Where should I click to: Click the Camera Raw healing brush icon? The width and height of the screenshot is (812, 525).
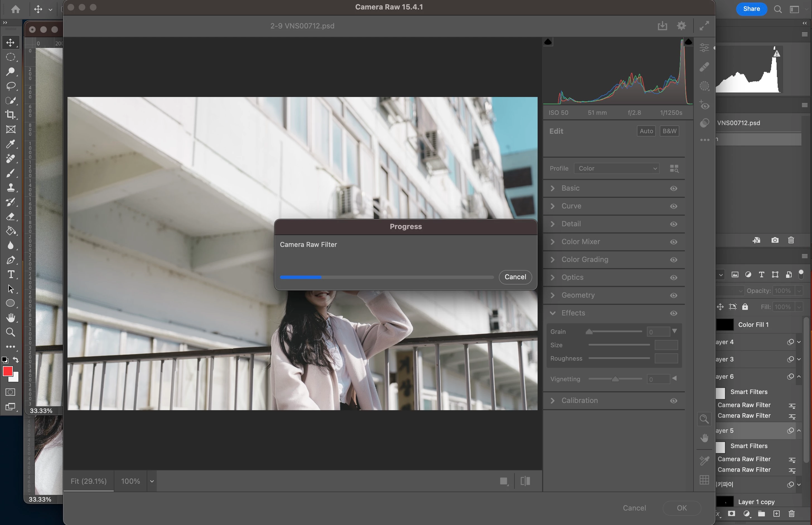coord(704,67)
